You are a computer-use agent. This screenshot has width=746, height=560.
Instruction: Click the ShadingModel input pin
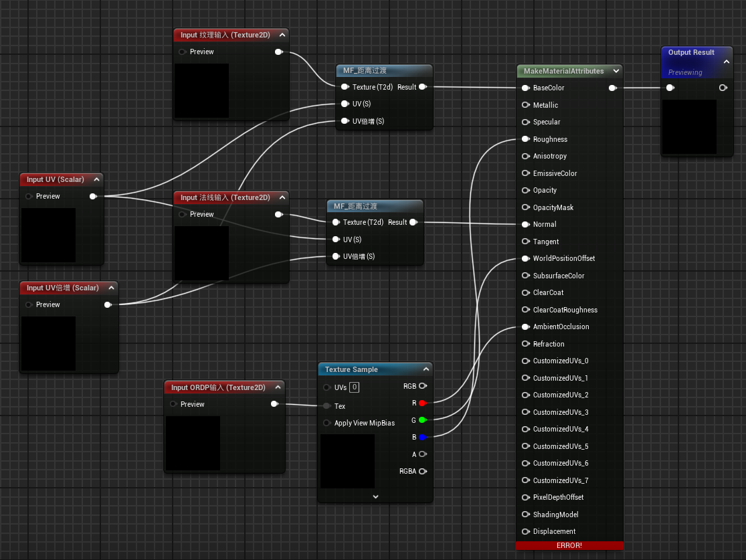click(526, 515)
